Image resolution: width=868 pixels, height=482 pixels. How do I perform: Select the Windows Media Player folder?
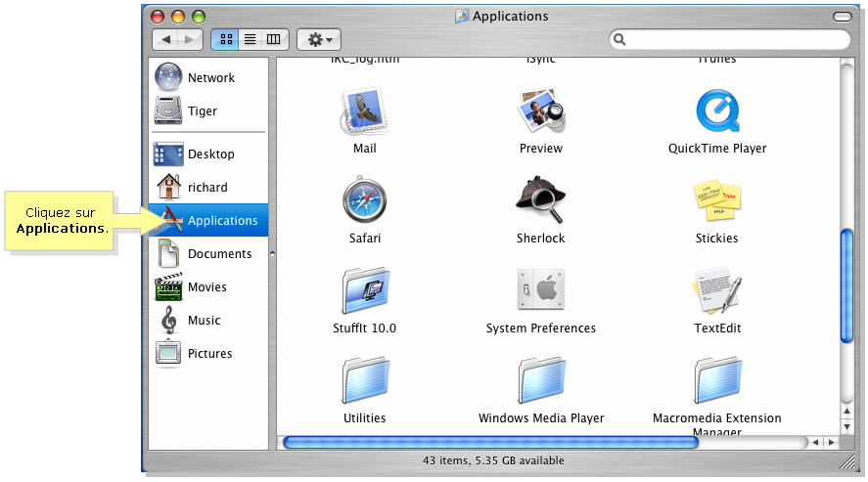(541, 380)
